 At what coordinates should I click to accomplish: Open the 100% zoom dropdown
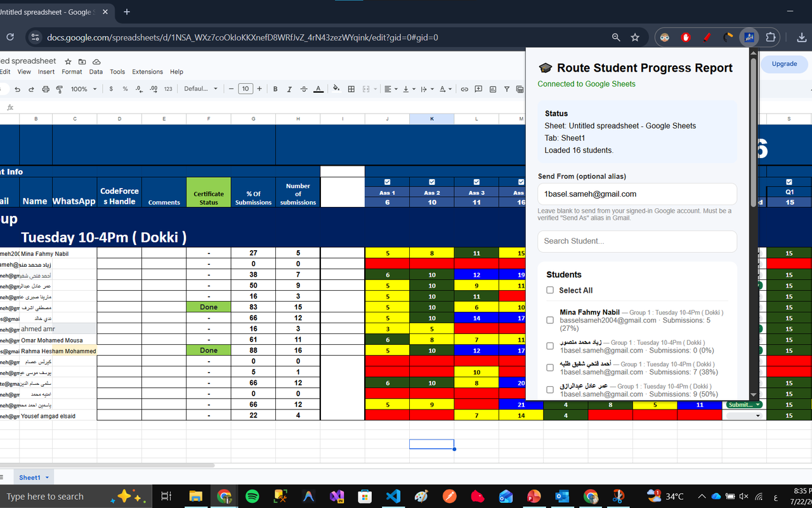(84, 89)
